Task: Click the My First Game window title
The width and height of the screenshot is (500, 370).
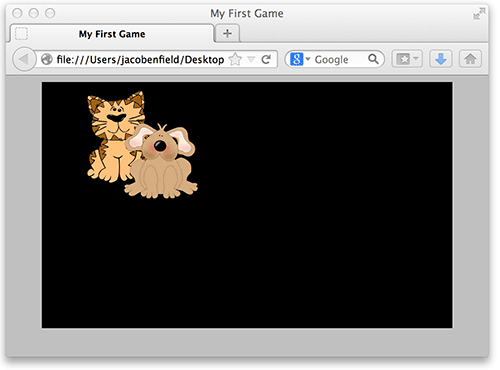Action: 247,14
